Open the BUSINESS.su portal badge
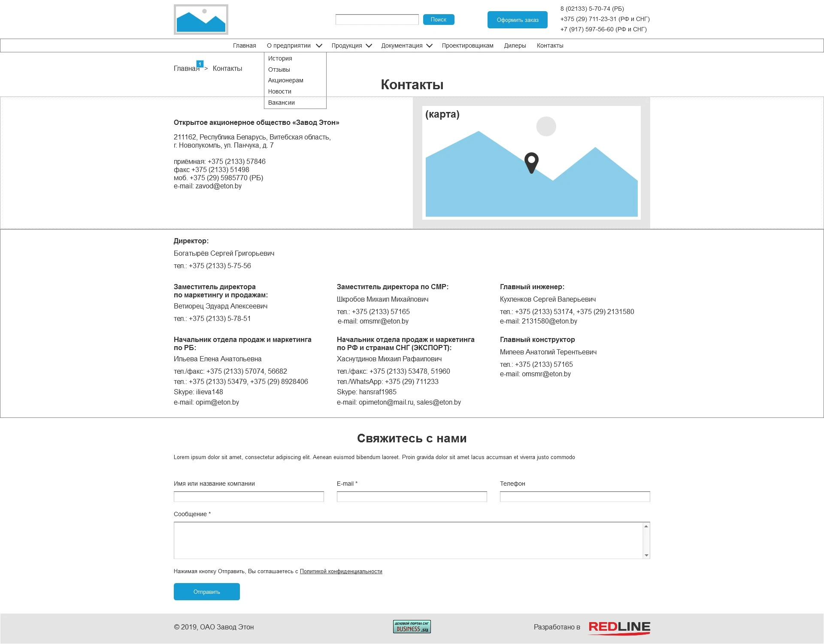Screen dimensions: 824x644 (x=412, y=627)
